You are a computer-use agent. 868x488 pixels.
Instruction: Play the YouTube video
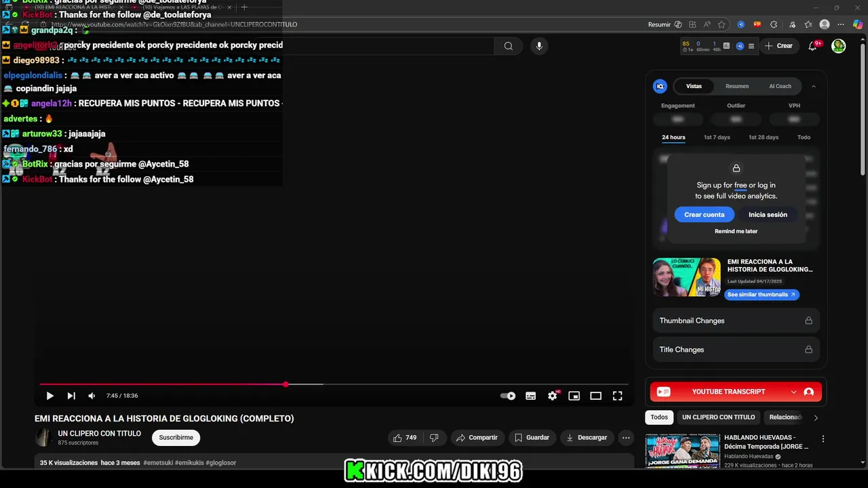click(x=50, y=396)
